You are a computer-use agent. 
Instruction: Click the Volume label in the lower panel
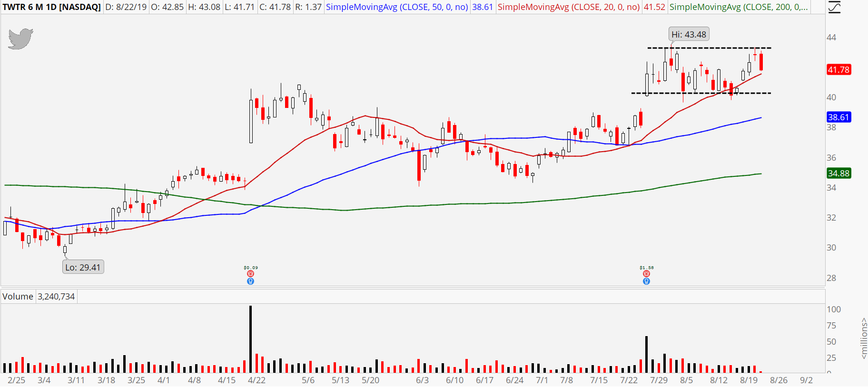tap(18, 297)
